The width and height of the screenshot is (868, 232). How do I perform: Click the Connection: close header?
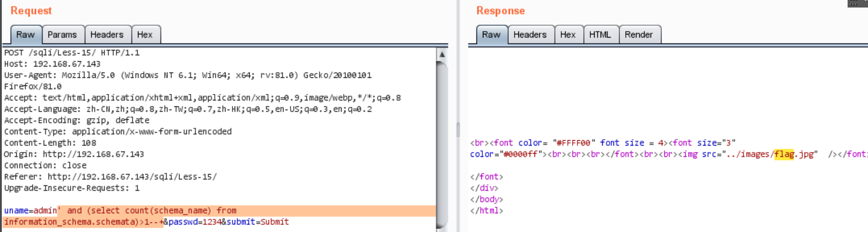[x=45, y=165]
